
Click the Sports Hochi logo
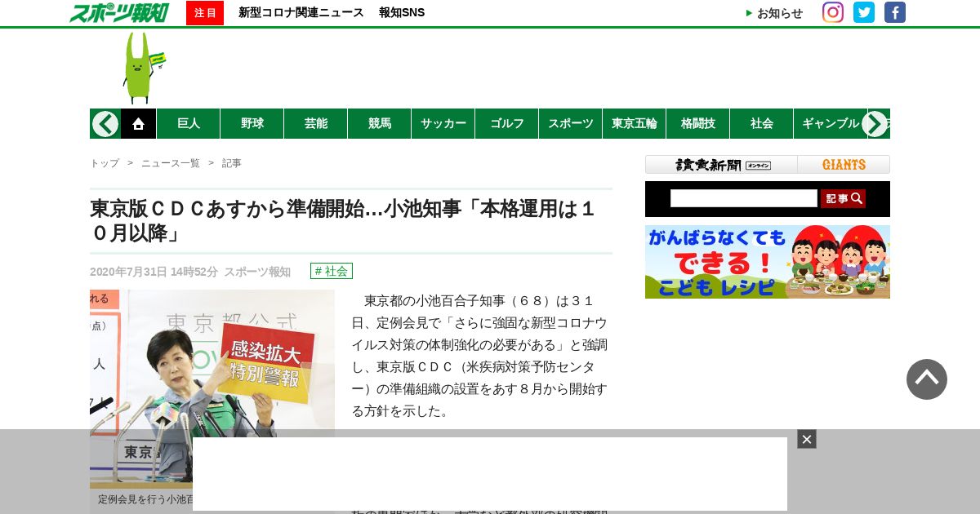119,12
